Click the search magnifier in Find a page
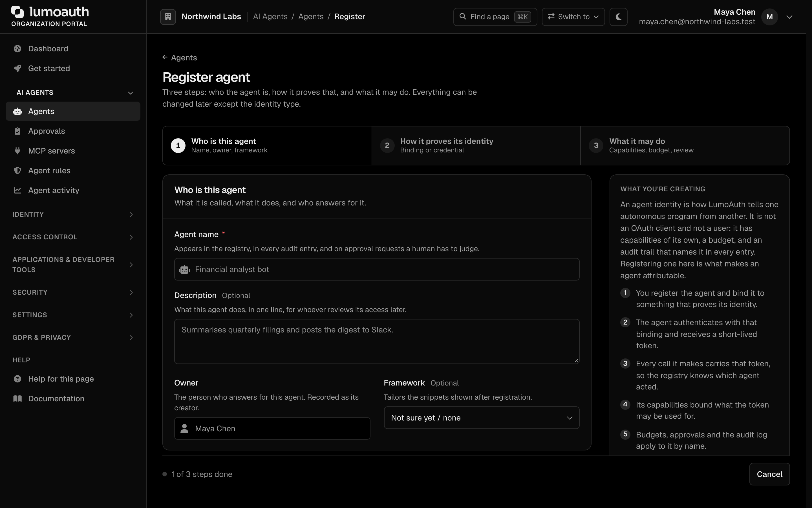 (x=463, y=16)
